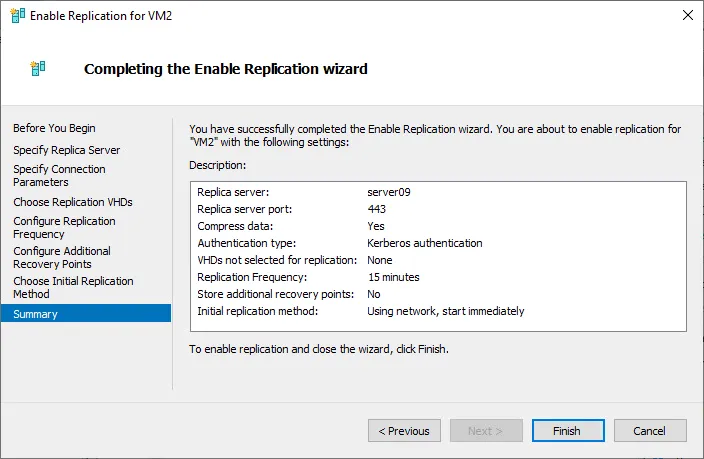The width and height of the screenshot is (704, 459).
Task: Go back with the Previous button
Action: tap(404, 431)
